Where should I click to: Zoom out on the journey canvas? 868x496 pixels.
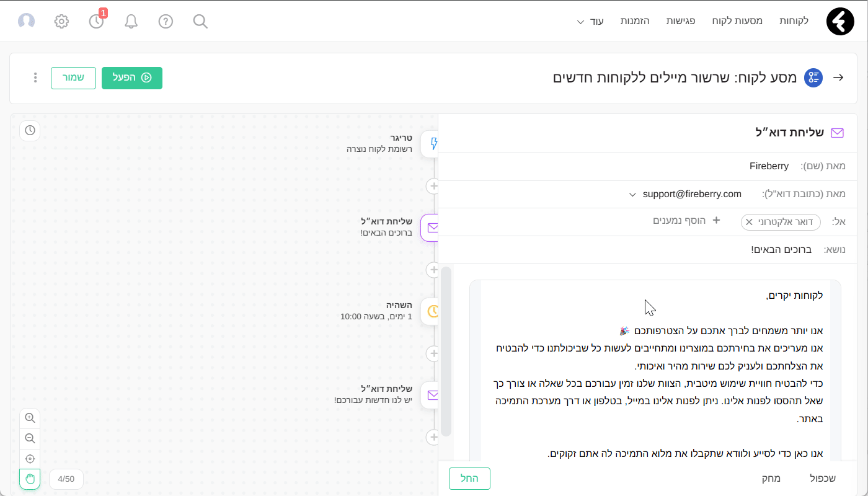click(x=30, y=439)
